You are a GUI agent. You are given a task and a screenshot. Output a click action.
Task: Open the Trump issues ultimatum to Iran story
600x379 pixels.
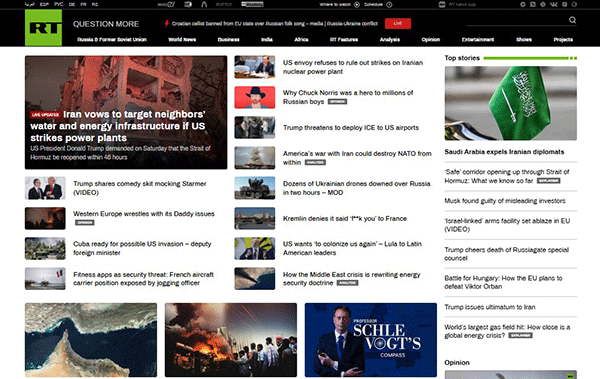tap(490, 307)
